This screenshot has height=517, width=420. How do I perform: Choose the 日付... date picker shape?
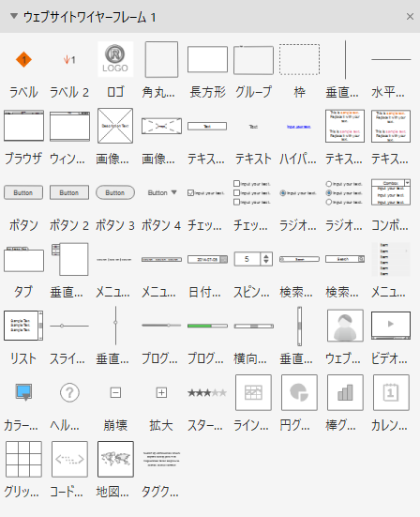207,260
